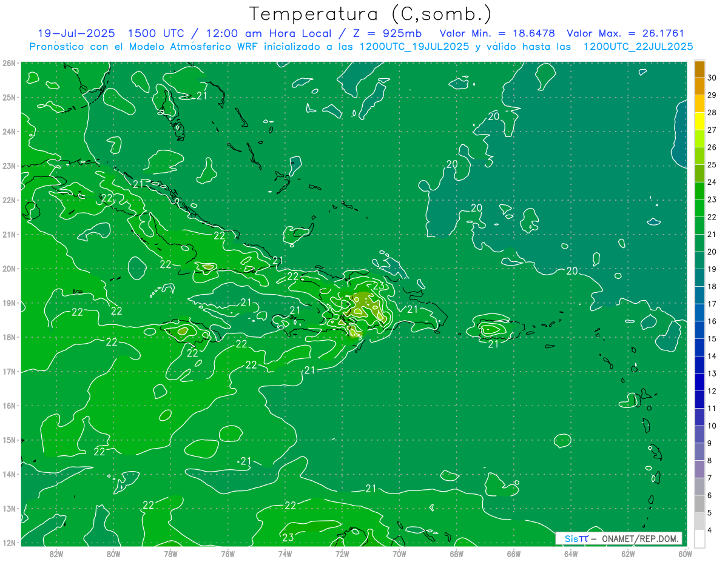The height and width of the screenshot is (562, 728).
Task: Click the "78W" longitude axis label
Action: click(x=170, y=553)
